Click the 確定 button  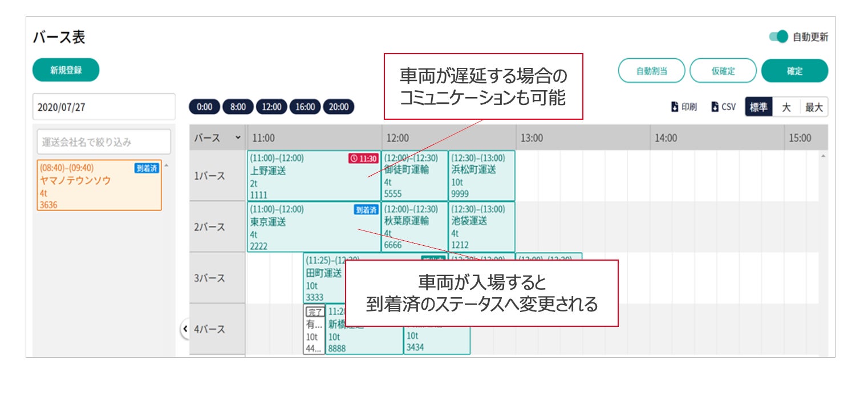click(794, 71)
